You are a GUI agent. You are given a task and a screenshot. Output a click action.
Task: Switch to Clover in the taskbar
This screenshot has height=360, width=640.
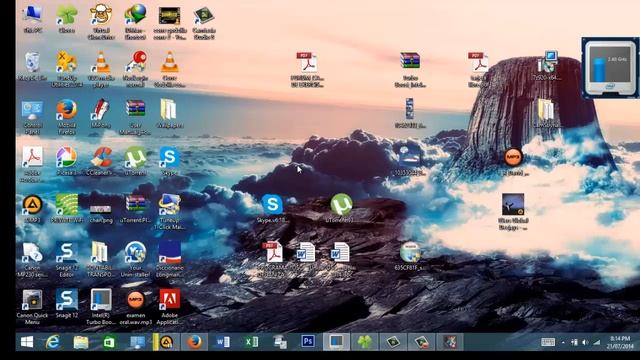tap(364, 342)
